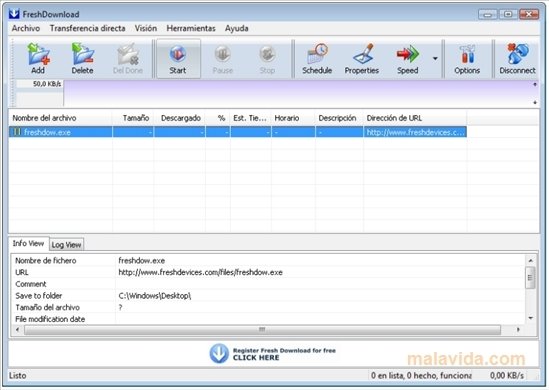Click the freshdevices URL cell in the list

pos(415,132)
